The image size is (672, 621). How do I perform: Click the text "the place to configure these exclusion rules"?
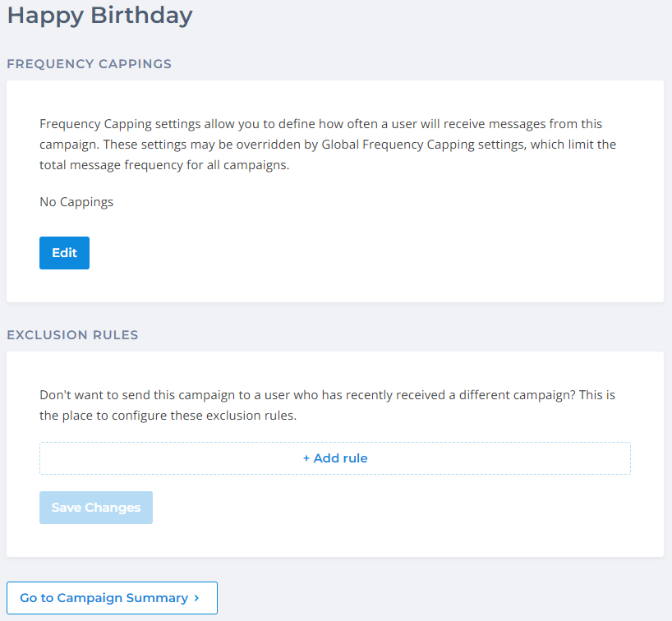tap(168, 416)
